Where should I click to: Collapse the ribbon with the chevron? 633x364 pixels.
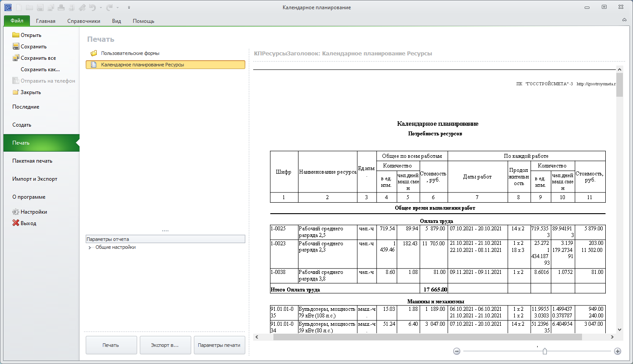point(624,20)
